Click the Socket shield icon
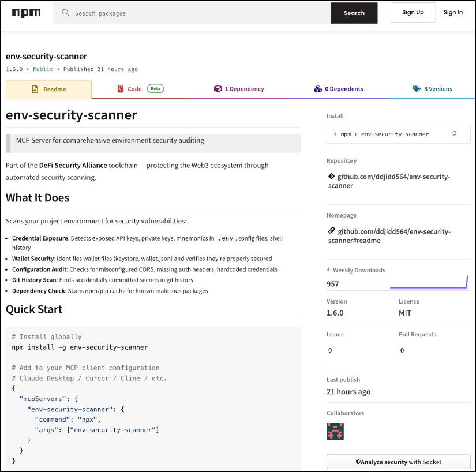Viewport: 476px width, 472px height. click(358, 462)
